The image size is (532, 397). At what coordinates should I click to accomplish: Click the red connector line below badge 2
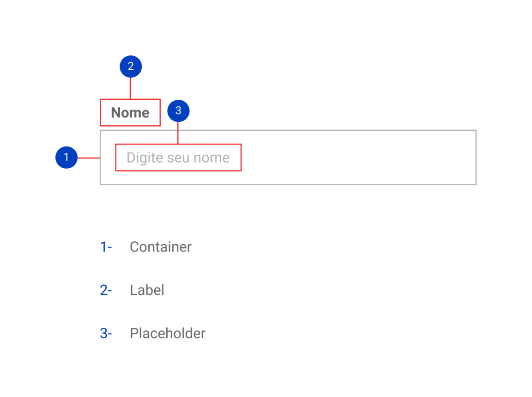[x=130, y=88]
